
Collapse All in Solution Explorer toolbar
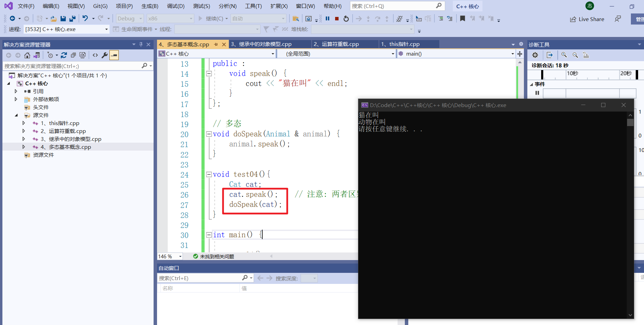click(73, 55)
